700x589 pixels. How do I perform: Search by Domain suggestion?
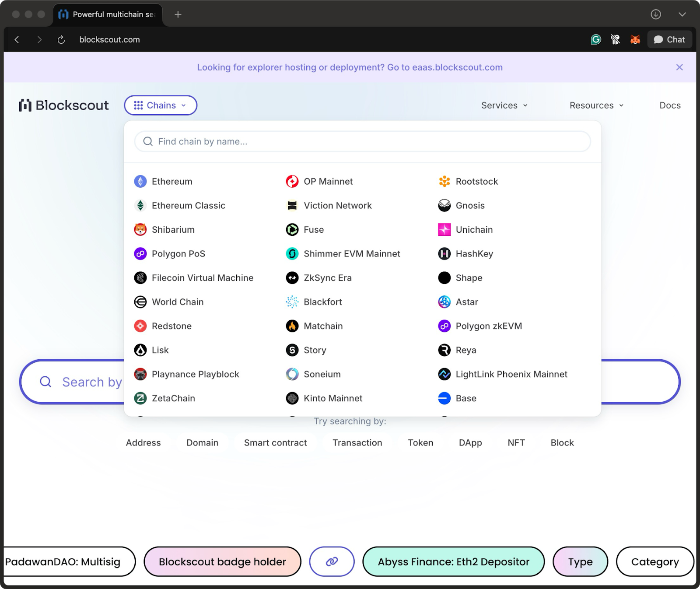(x=203, y=443)
